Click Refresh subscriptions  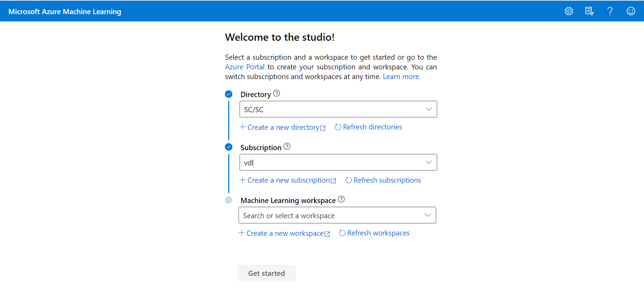[383, 180]
